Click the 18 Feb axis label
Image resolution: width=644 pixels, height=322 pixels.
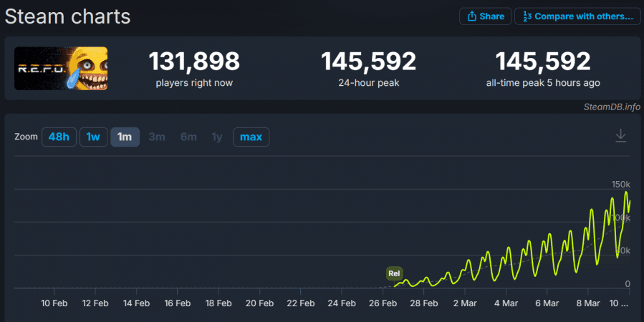218,303
